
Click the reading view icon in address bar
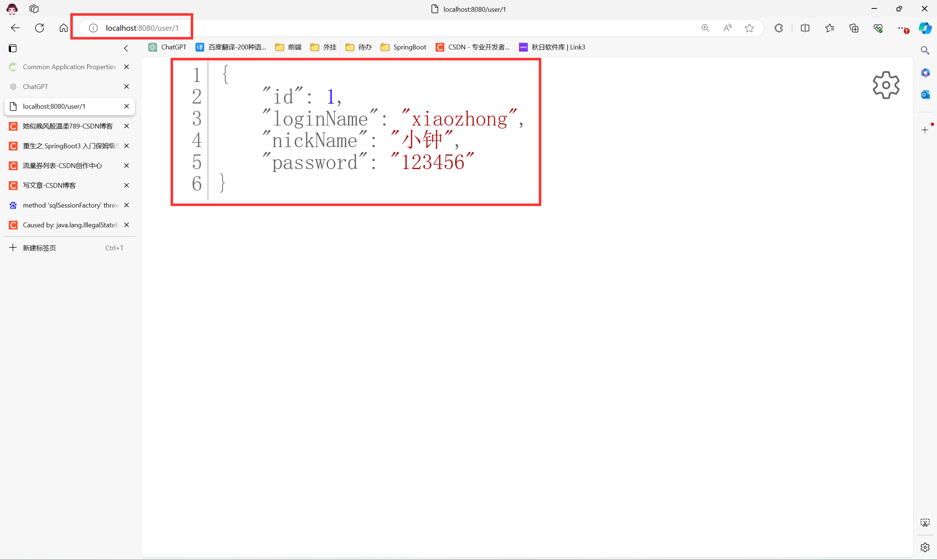coord(727,28)
